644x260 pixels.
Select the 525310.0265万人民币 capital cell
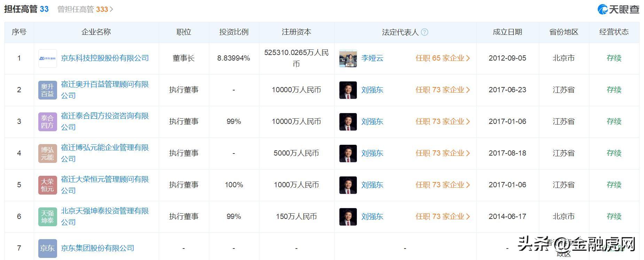[x=297, y=58]
